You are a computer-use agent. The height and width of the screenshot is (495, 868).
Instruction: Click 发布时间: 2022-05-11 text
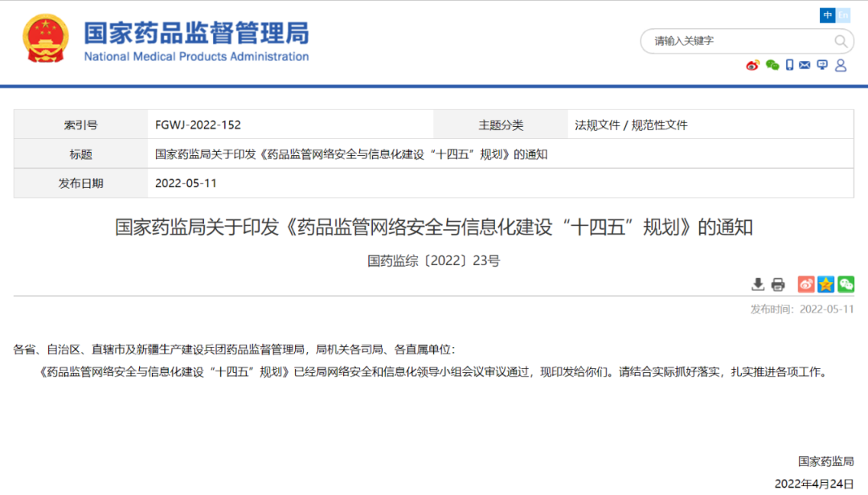click(x=802, y=309)
